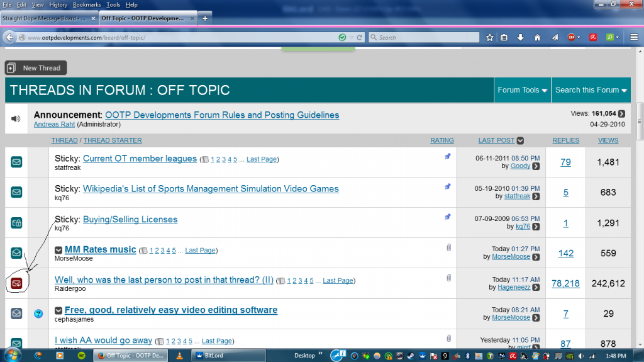Click the volume speaker tray icon

pyautogui.click(x=580, y=356)
